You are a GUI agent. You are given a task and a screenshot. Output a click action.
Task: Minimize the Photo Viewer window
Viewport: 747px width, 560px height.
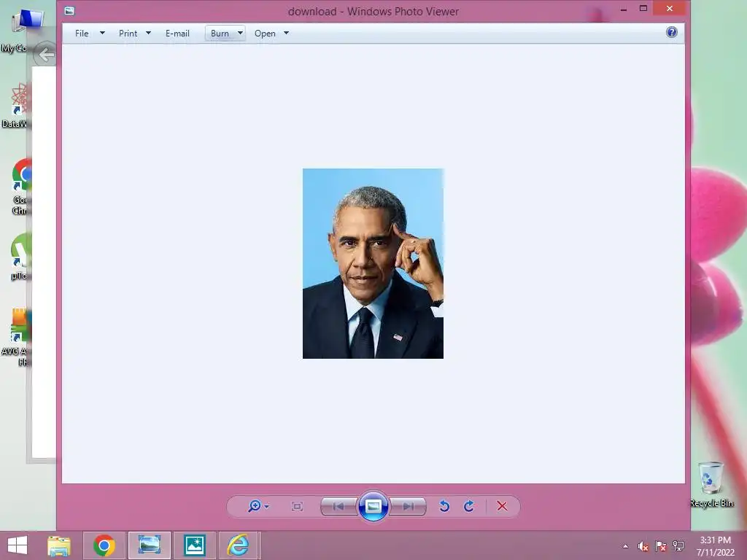623,9
